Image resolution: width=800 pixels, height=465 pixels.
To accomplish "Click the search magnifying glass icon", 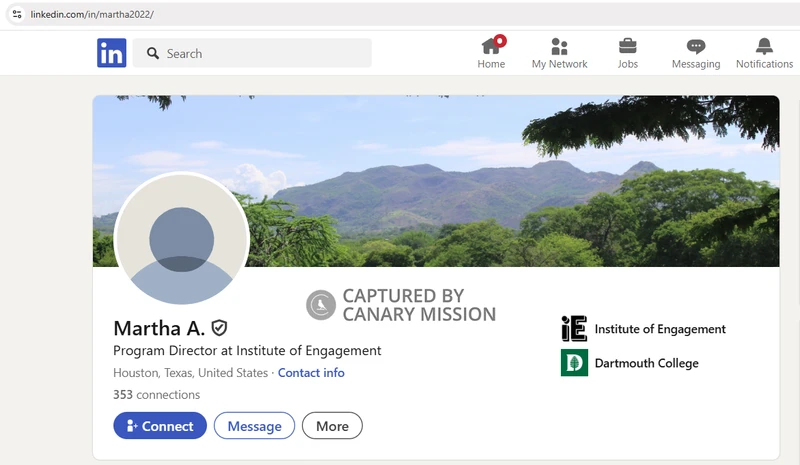I will [x=153, y=53].
